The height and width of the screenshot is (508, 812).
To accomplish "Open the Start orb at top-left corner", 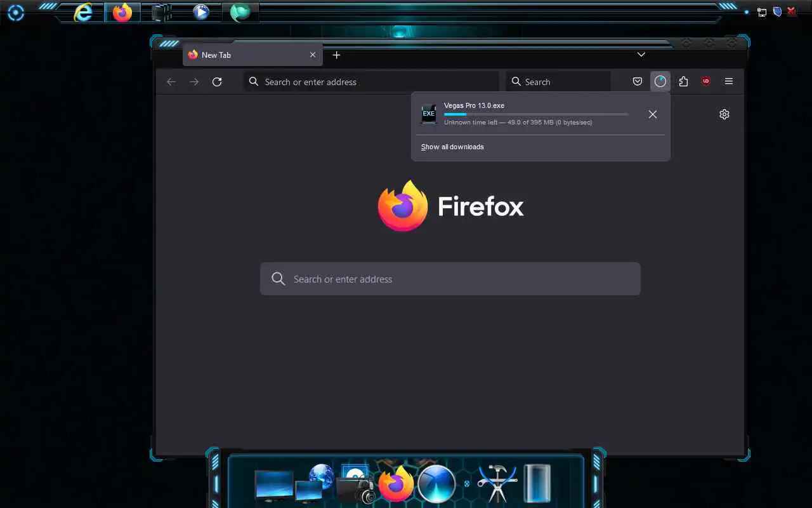I will (16, 12).
